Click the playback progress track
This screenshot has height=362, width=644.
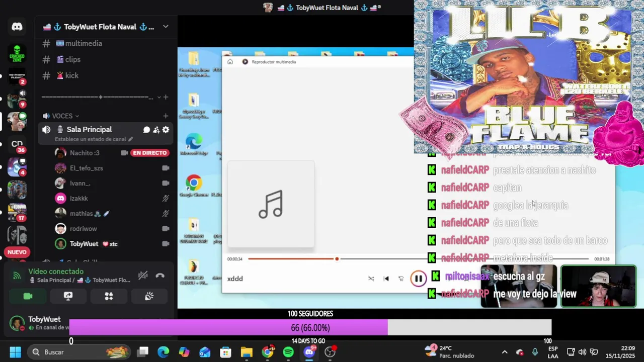pos(418,259)
